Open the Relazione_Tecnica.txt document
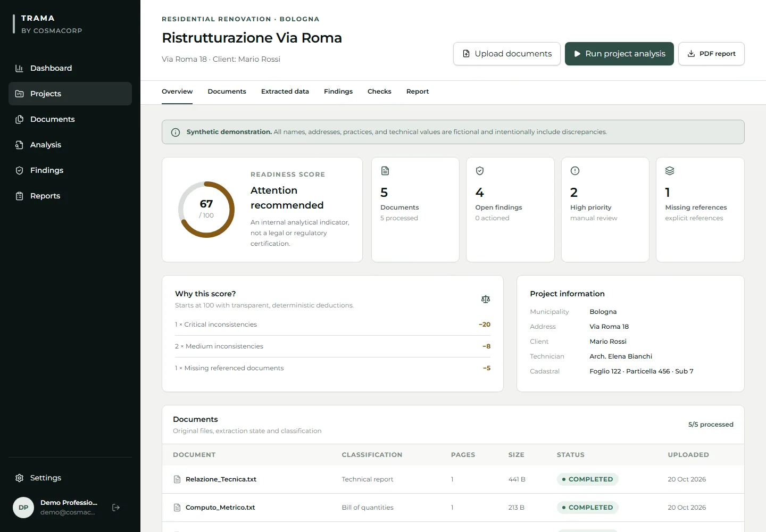766x532 pixels. point(221,479)
